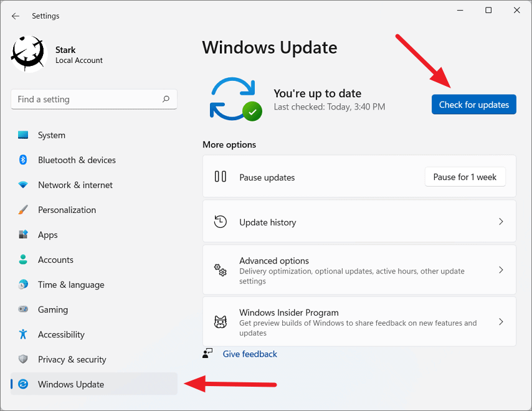Maximize the Settings window

(x=488, y=10)
